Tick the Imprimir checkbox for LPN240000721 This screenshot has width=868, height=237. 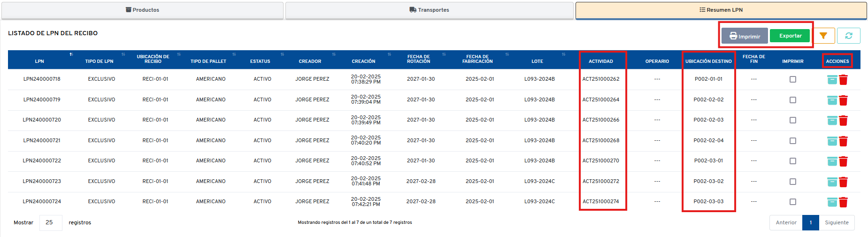pos(793,141)
